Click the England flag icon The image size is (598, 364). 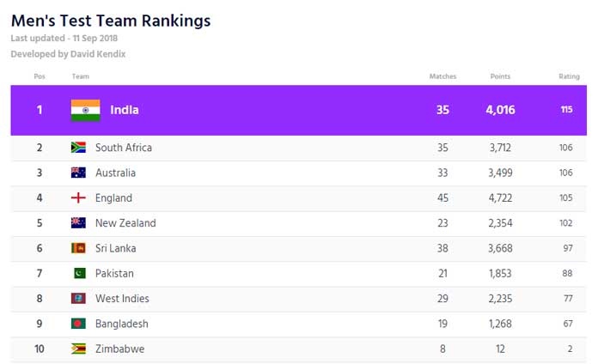click(78, 197)
